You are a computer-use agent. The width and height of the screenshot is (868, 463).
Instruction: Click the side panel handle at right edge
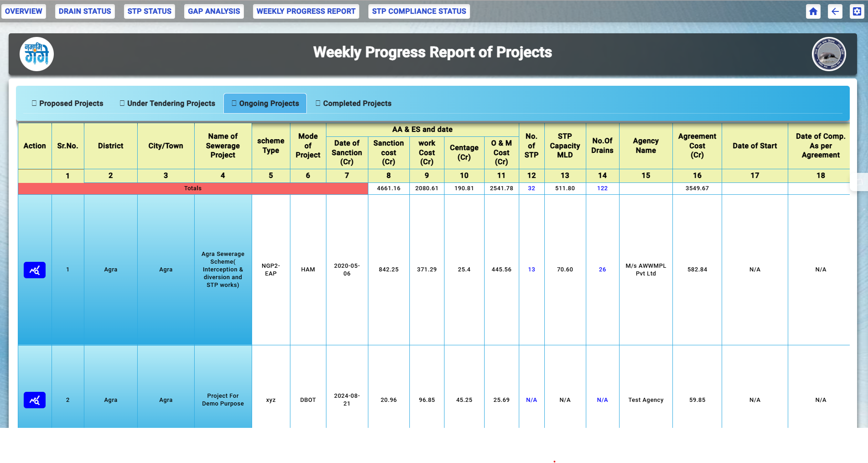860,182
